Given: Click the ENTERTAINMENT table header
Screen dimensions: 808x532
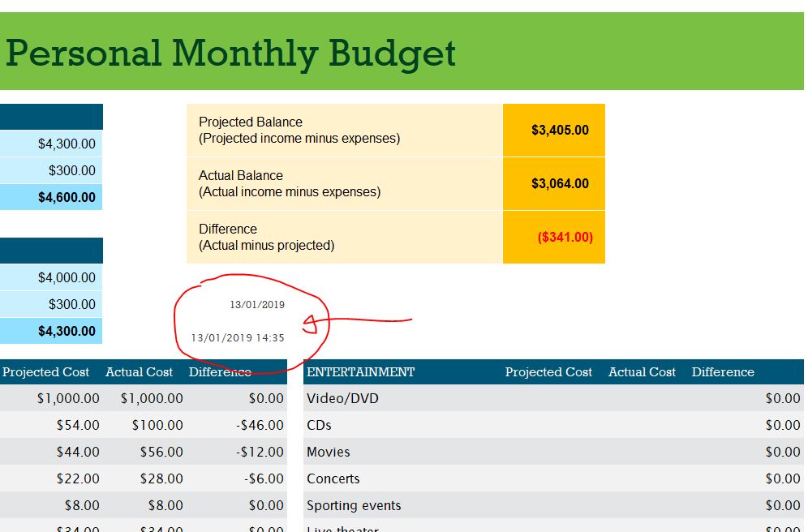Looking at the screenshot, I should (360, 372).
